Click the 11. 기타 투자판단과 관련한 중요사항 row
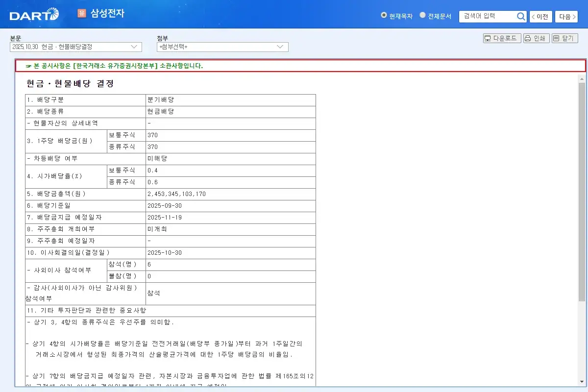Viewport: 588px width, 392px height. [171, 311]
